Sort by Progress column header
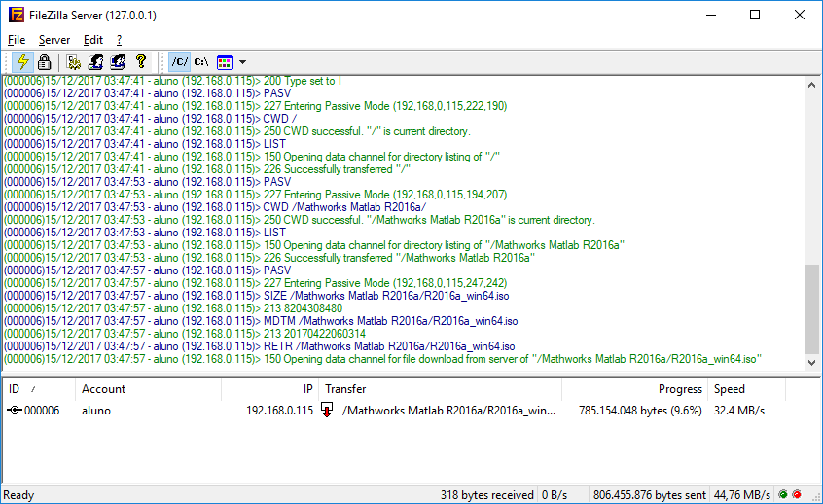 click(x=634, y=389)
